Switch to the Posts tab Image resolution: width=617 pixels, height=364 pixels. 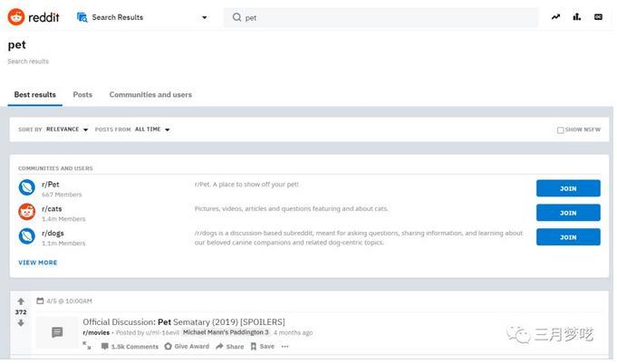pyautogui.click(x=82, y=95)
